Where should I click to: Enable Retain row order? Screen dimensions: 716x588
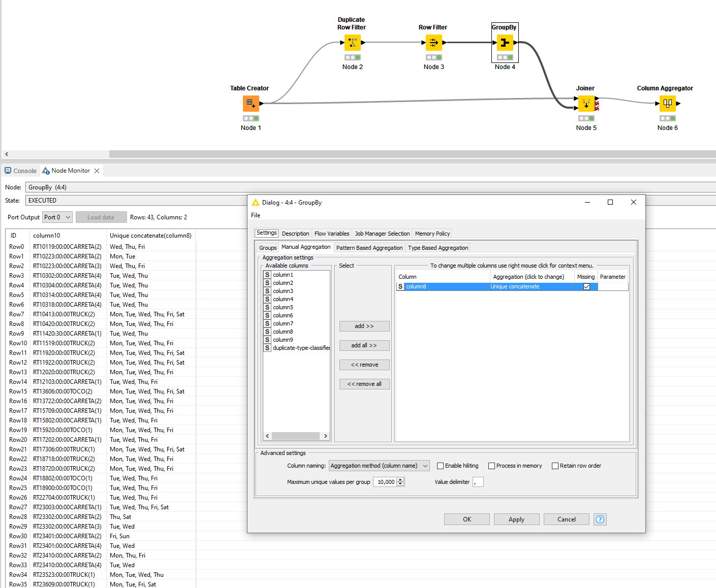pos(555,466)
